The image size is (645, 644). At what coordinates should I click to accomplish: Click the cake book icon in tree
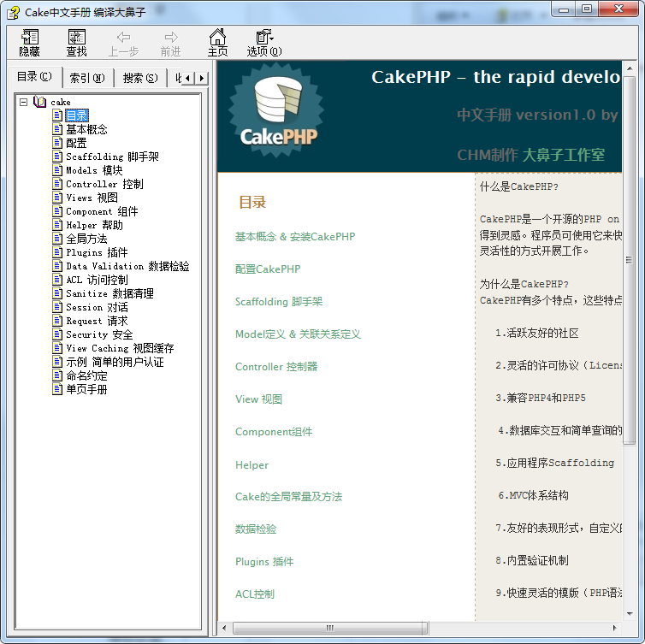click(x=40, y=102)
